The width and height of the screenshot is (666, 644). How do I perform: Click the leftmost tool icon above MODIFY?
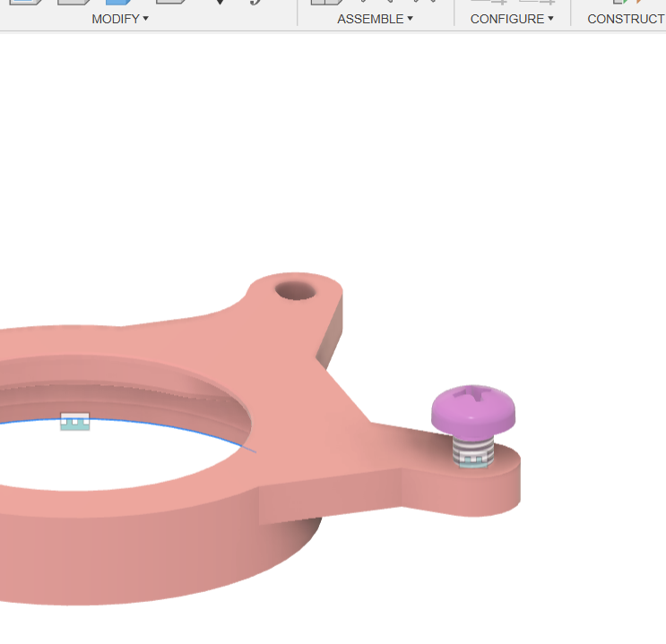click(25, 3)
